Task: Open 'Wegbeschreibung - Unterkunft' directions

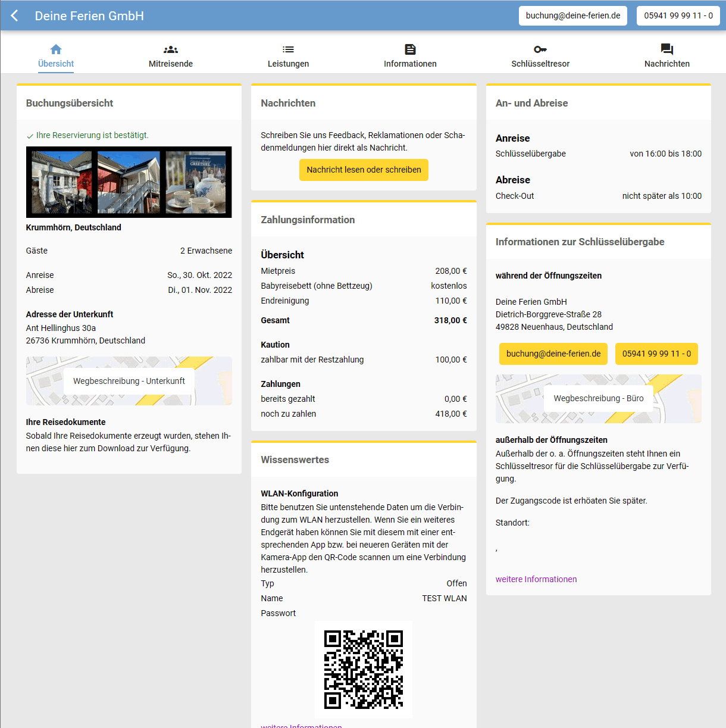Action: click(129, 381)
